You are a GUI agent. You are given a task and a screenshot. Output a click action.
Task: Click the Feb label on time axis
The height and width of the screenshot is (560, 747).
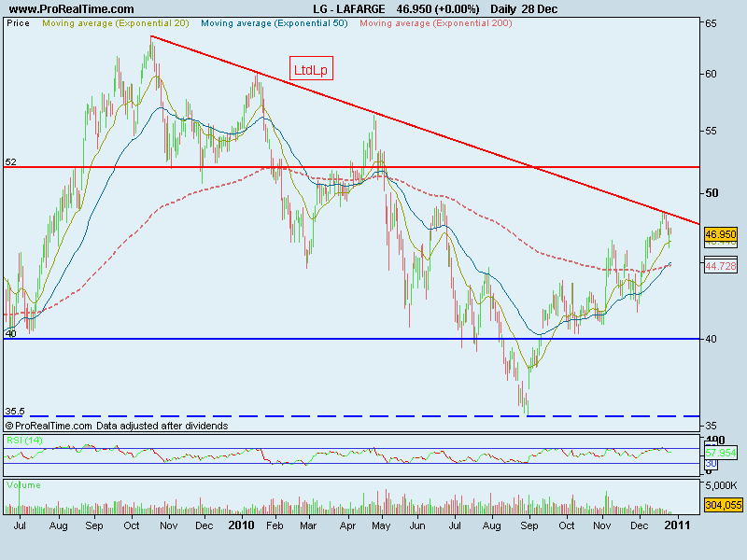275,525
